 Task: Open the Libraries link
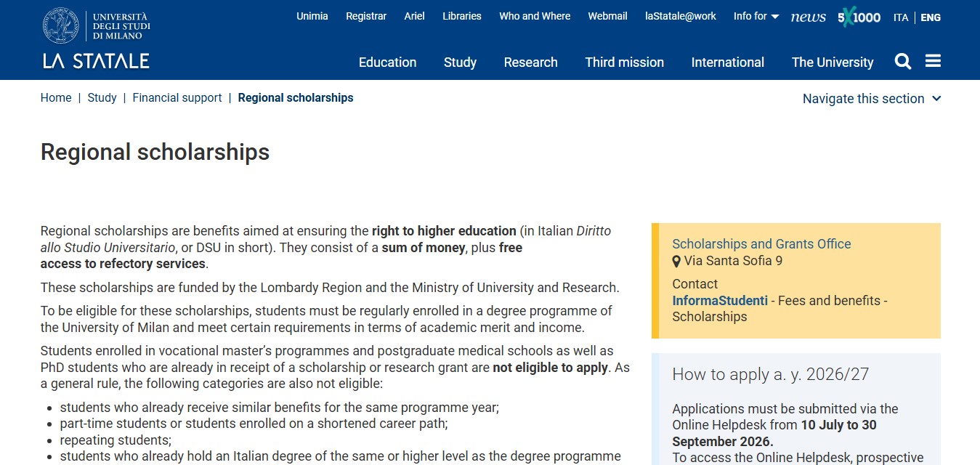pos(462,16)
